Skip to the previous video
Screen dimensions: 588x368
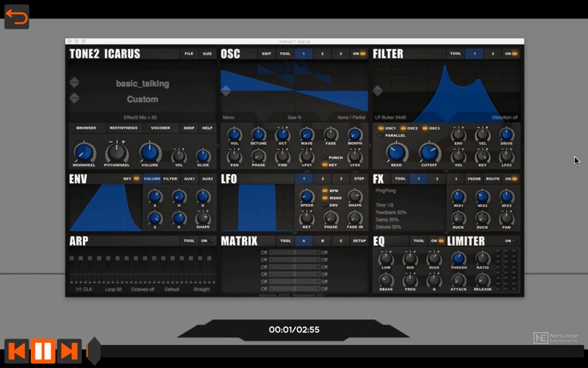tap(16, 351)
